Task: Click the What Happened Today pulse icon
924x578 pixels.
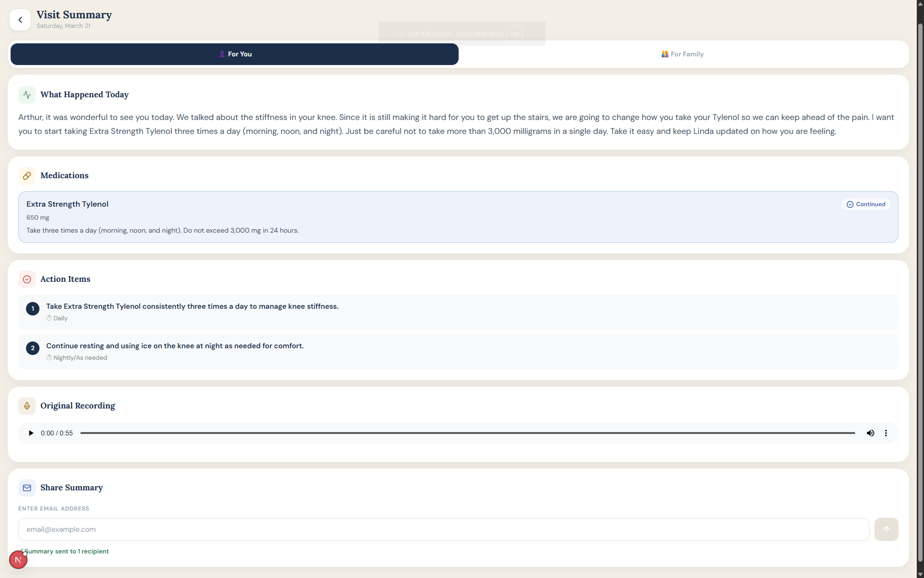Action: 27,95
